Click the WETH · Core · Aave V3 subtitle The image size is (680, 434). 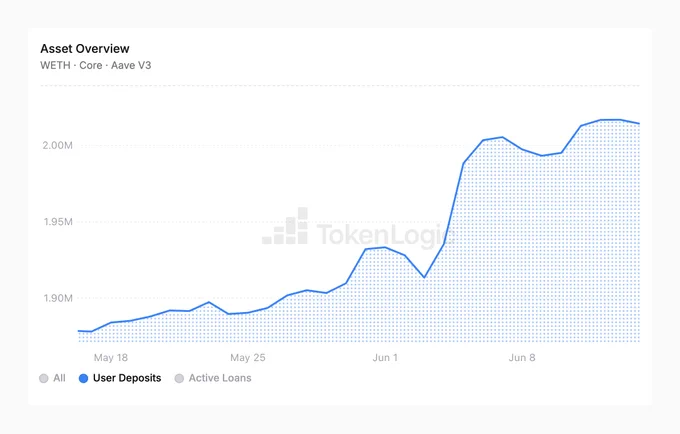96,65
